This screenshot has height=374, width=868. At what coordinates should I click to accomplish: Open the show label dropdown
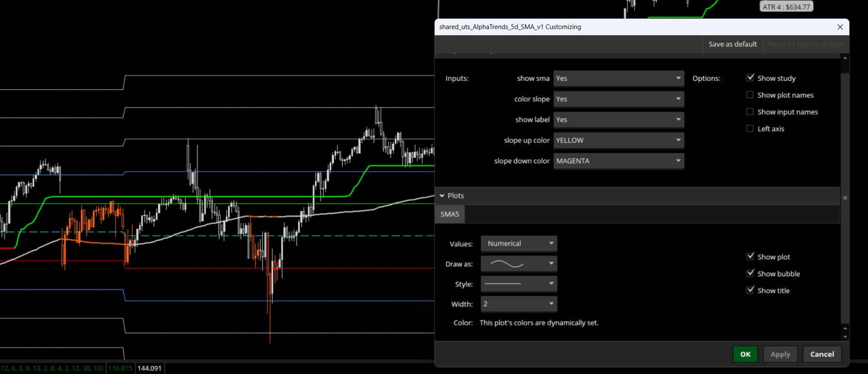coord(619,120)
